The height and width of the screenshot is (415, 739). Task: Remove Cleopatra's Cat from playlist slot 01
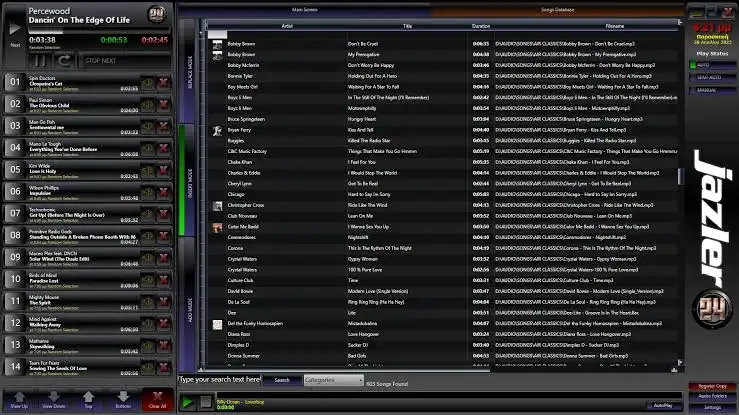[x=164, y=83]
